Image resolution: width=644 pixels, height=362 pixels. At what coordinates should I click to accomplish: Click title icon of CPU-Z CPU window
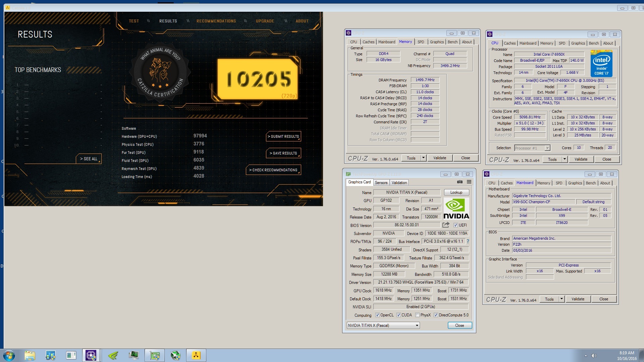490,34
